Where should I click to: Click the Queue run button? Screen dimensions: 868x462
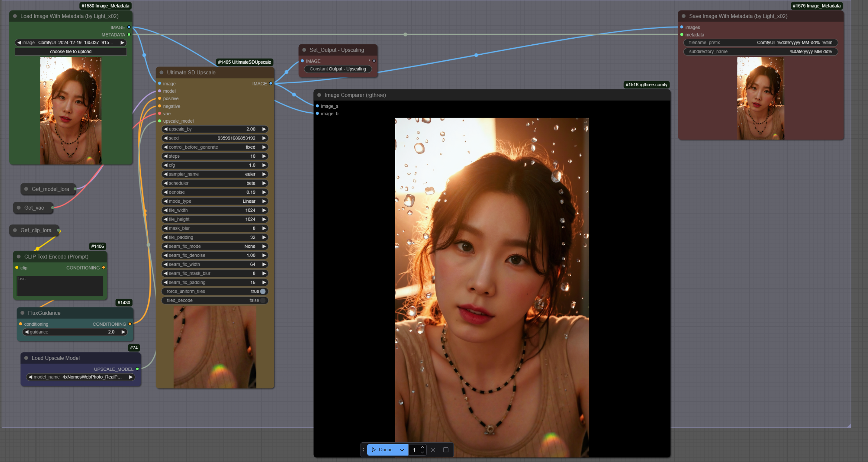coord(382,449)
